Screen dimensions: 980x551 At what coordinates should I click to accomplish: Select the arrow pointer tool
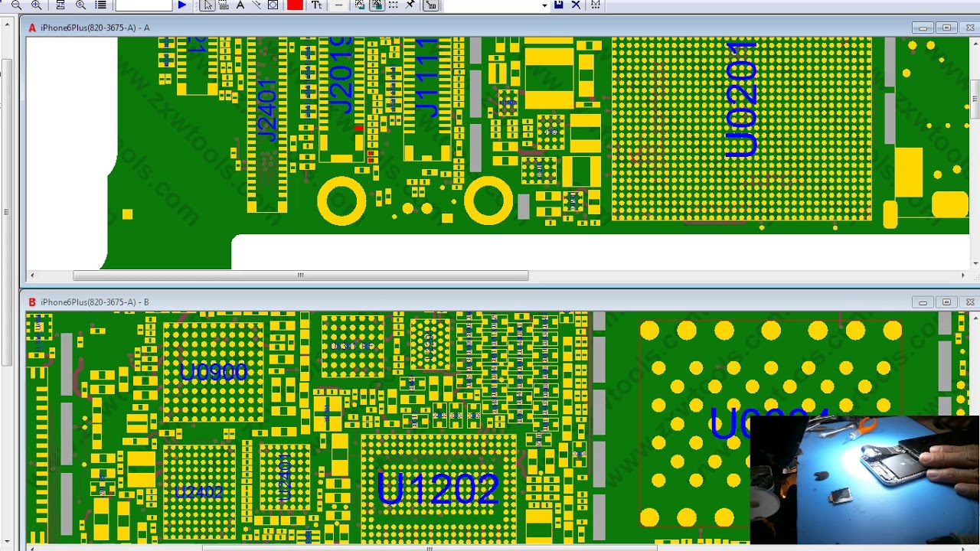(x=207, y=5)
